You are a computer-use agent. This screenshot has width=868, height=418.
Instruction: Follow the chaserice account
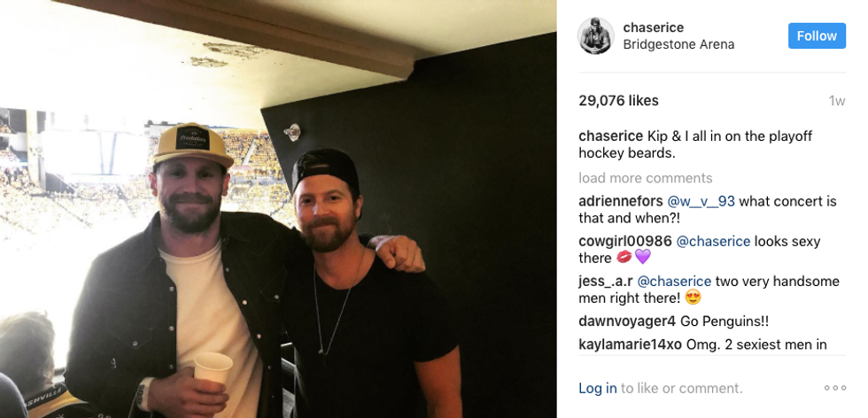(x=817, y=36)
